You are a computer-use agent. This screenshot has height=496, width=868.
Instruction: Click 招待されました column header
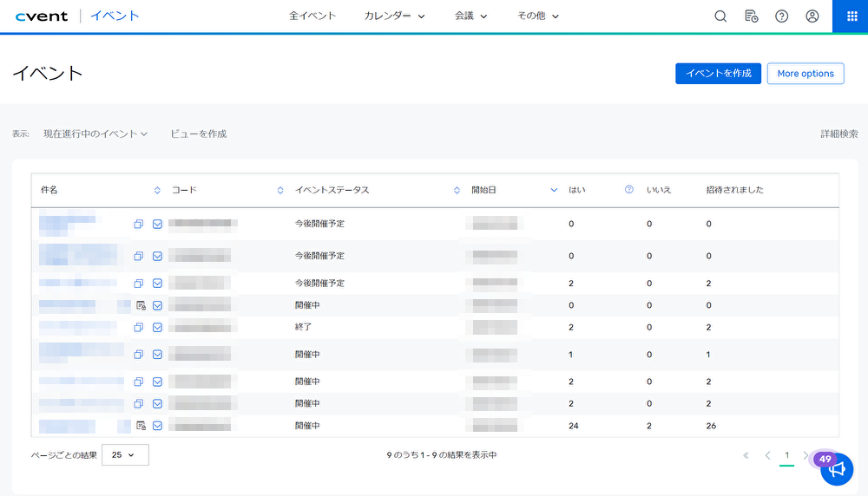(734, 190)
